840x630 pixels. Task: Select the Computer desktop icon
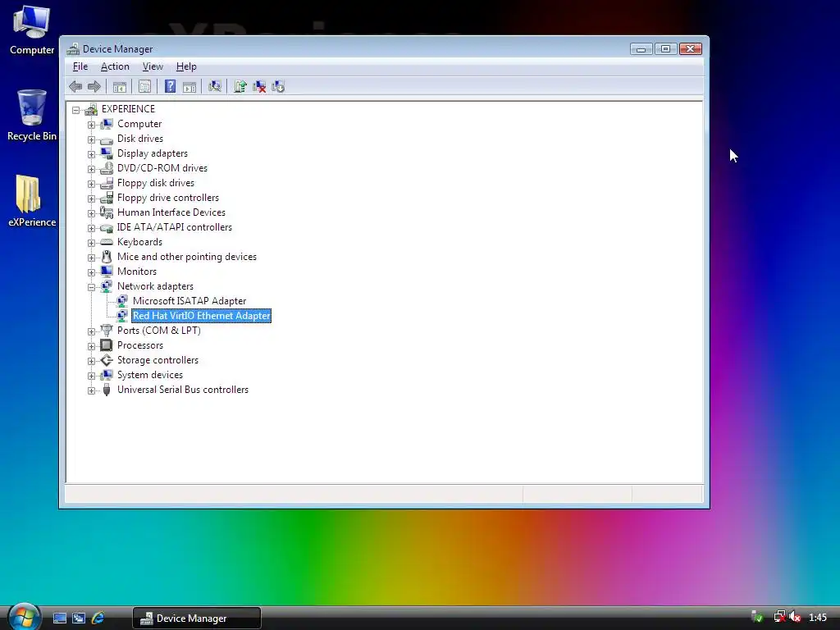tap(32, 30)
